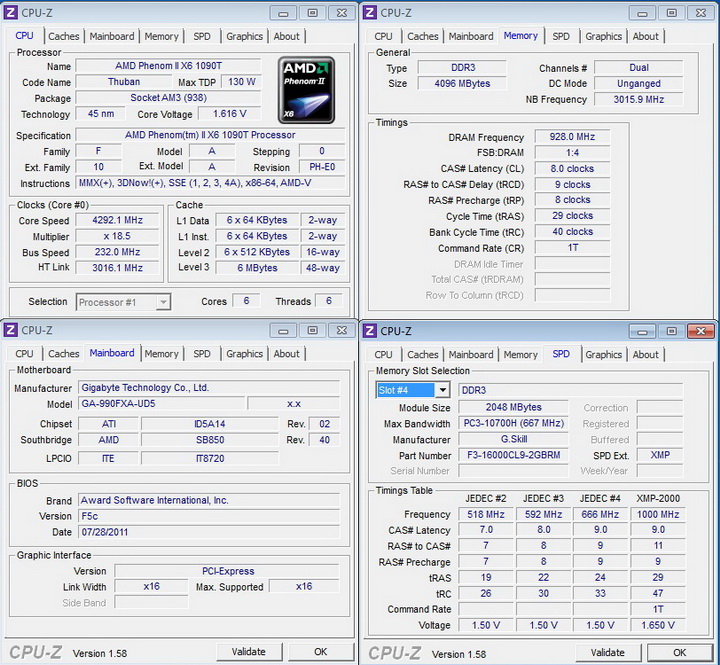Click the CPU-Z app icon in the SPD window title bar
The image size is (720, 665).
click(x=370, y=331)
